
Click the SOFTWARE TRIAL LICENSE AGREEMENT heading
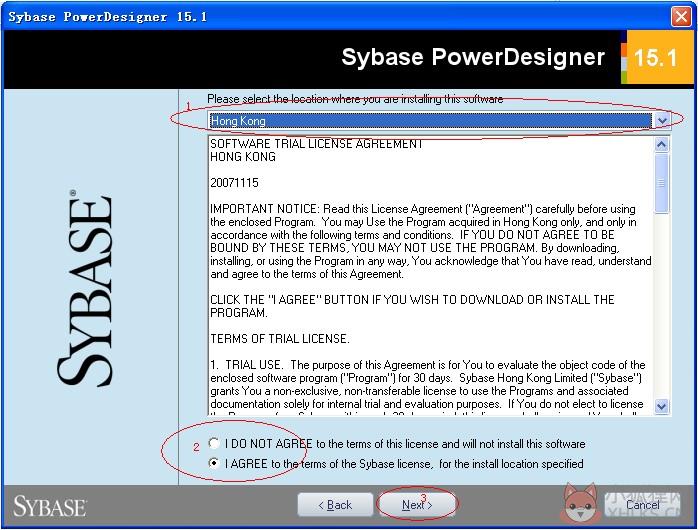(316, 144)
